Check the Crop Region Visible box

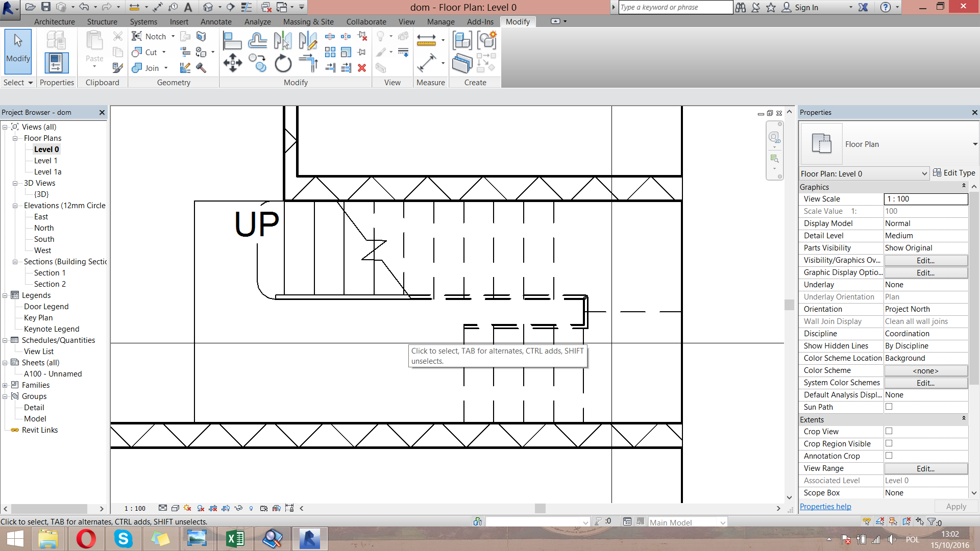(x=889, y=443)
